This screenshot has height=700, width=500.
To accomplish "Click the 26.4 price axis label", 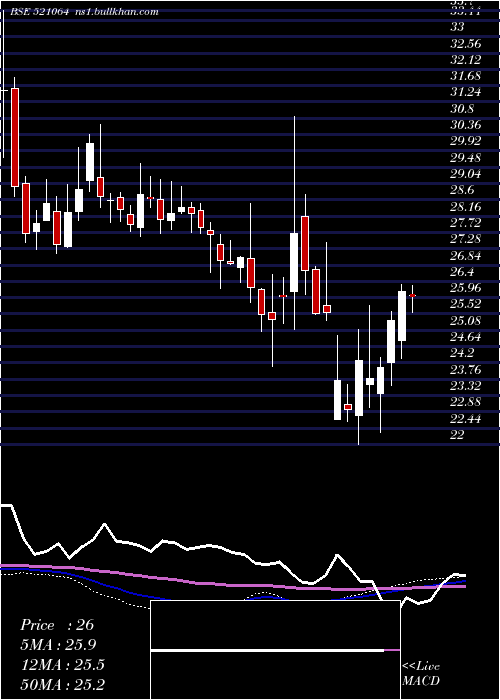I will [x=462, y=272].
